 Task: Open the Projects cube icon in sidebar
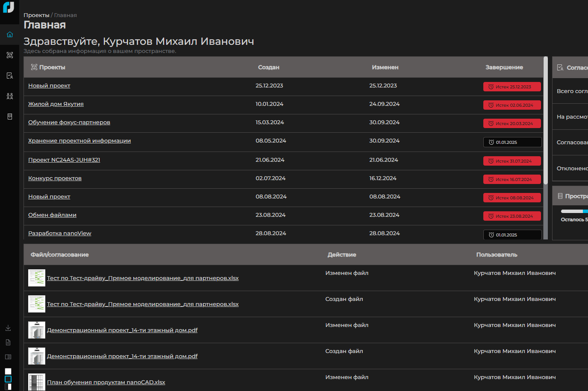tap(9, 55)
